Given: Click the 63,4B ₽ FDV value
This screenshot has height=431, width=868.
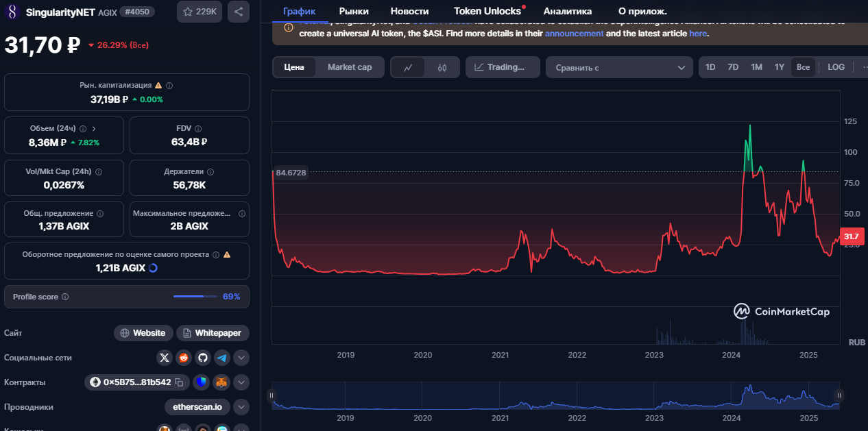Looking at the screenshot, I should tap(189, 142).
